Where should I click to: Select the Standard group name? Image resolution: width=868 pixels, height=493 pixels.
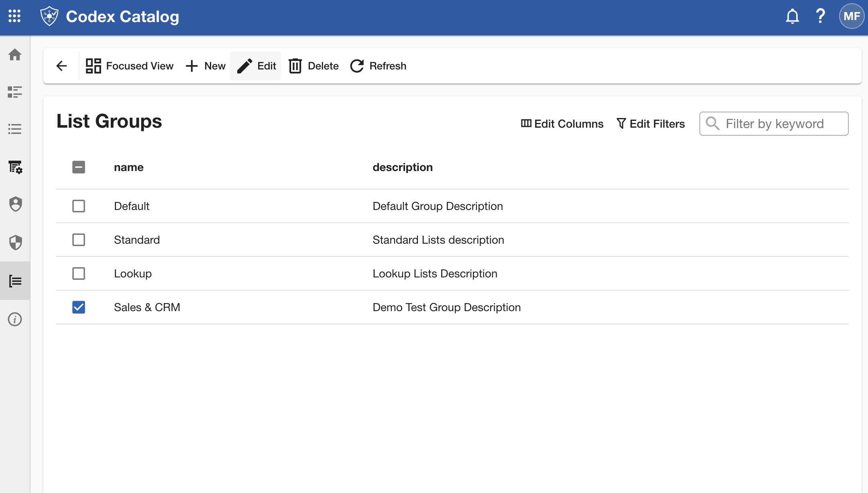pos(137,240)
